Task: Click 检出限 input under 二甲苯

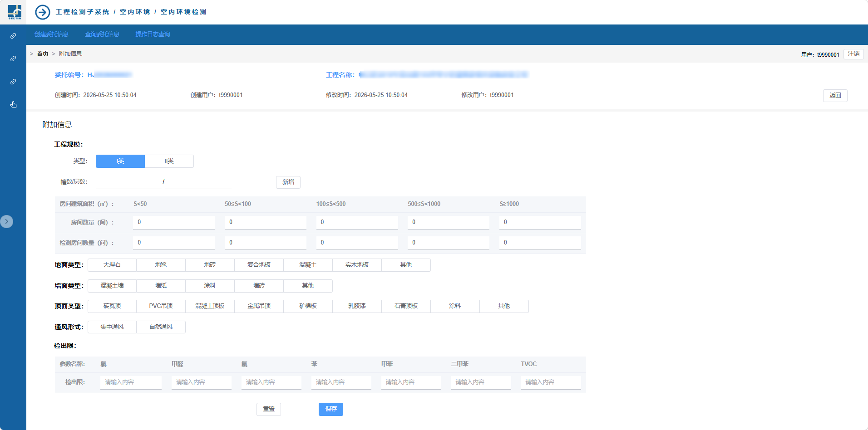Action: [x=481, y=382]
